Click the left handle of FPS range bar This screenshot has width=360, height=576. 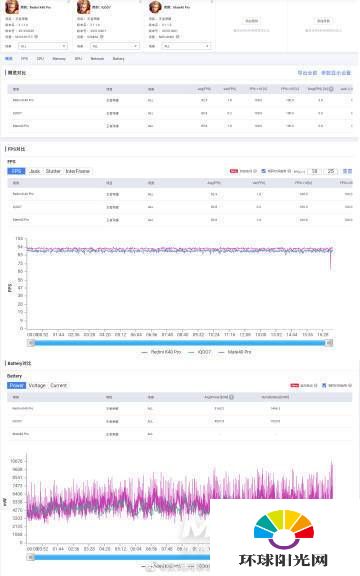[x=32, y=343]
